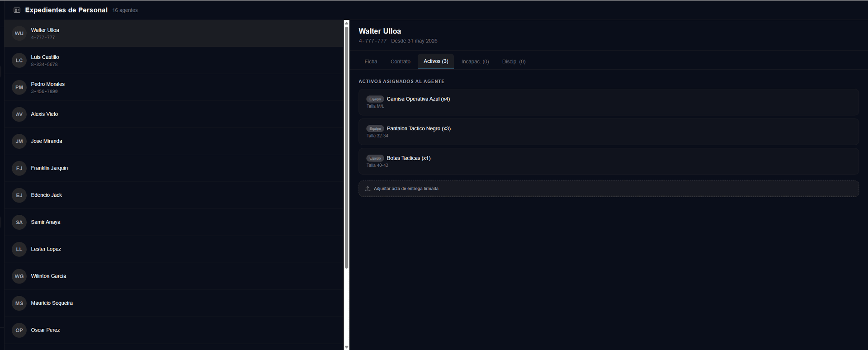Click the Pantalon Tactico Negro asset entry
Image resolution: width=868 pixels, height=350 pixels.
(609, 132)
